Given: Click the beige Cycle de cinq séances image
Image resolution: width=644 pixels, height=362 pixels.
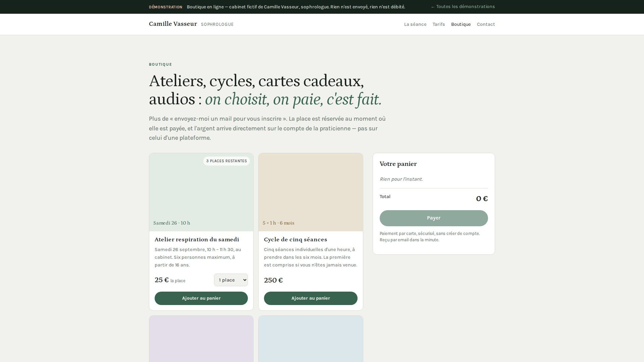Looking at the screenshot, I should click(311, 192).
